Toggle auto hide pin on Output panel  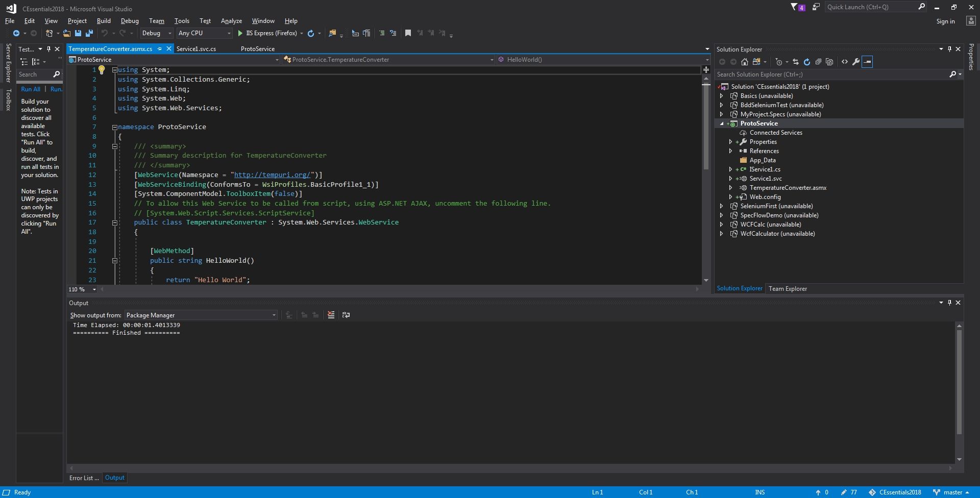949,303
